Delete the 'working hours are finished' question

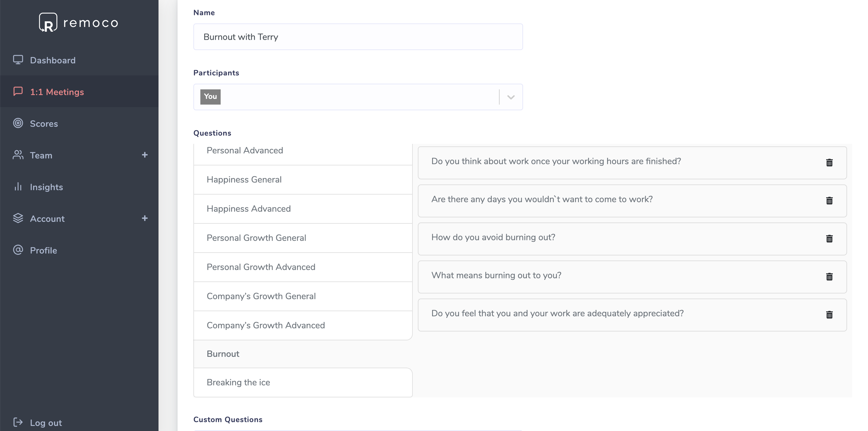click(x=829, y=163)
